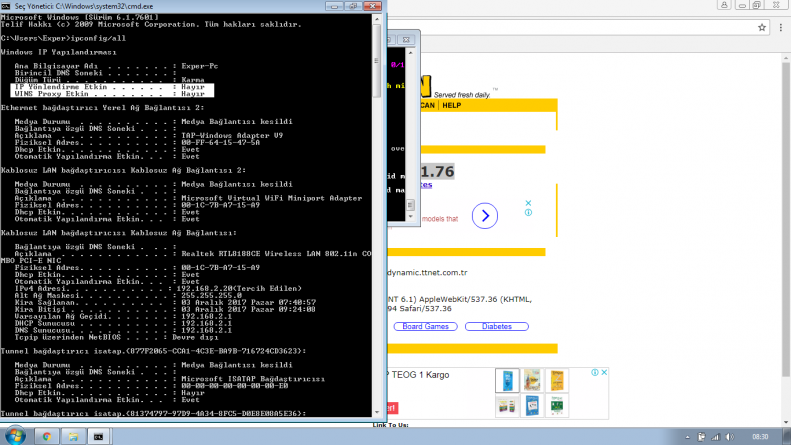
Task: Click the background cmd window scrollbar up arrow
Action: pyautogui.click(x=411, y=52)
